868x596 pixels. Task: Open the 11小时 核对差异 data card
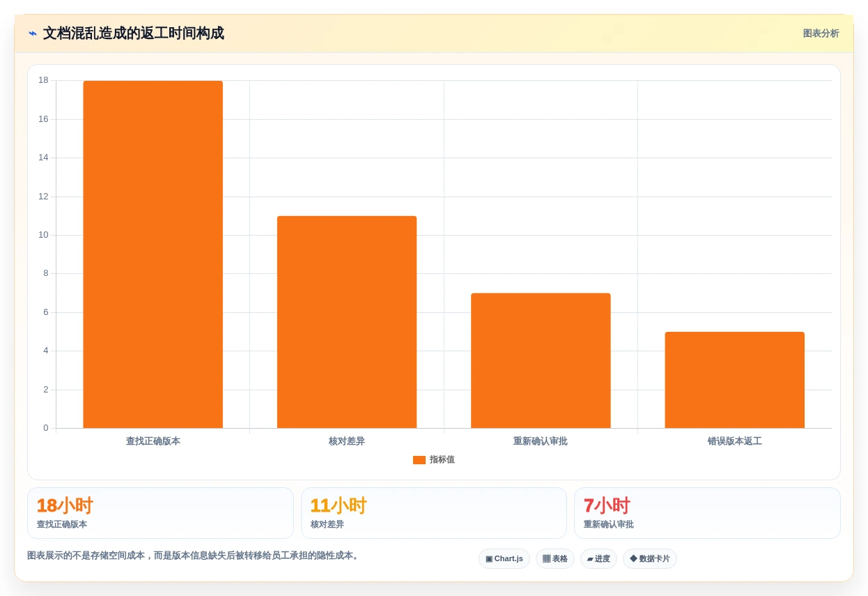[x=434, y=513]
